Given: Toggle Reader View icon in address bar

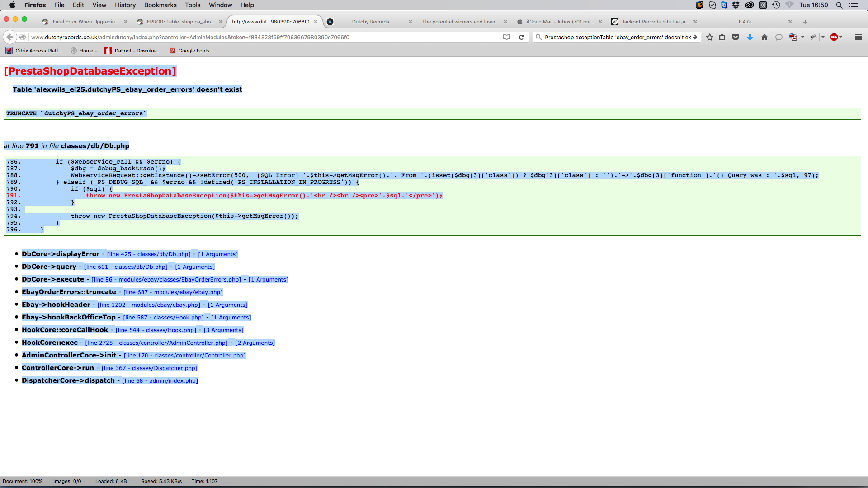Looking at the screenshot, I should (x=507, y=37).
